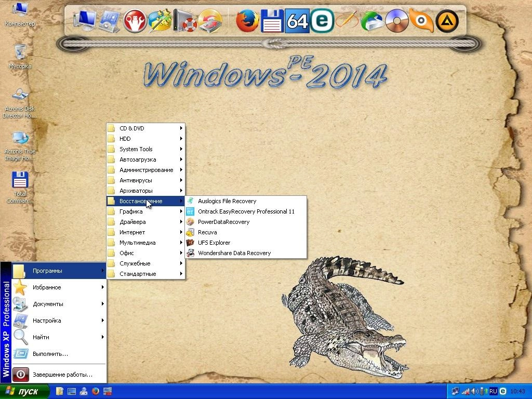Click the volume speaker icon in system tray
532x399 pixels.
[475, 391]
